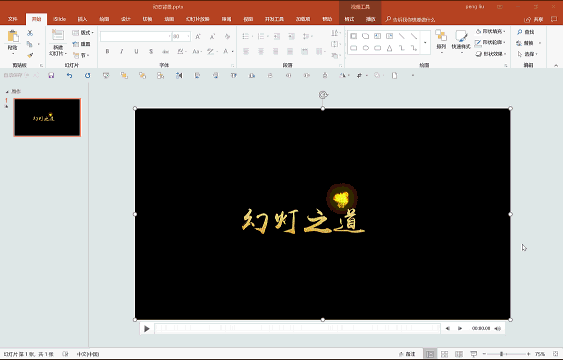
Task: Click the slide show view icon
Action: pos(474,354)
